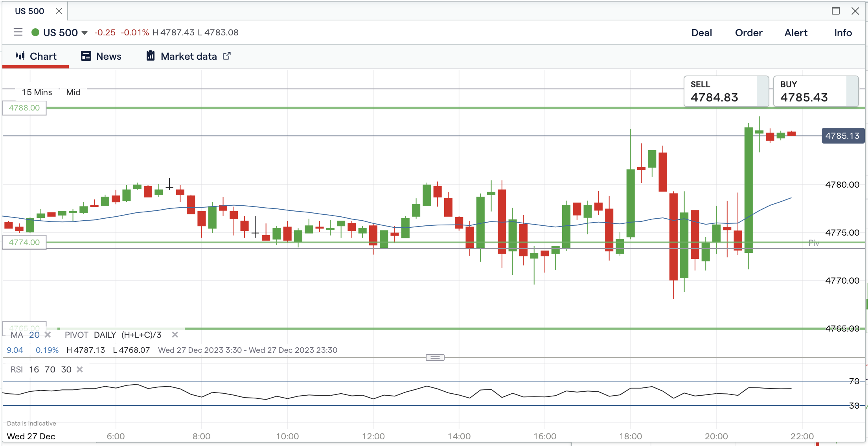
Task: Switch to the News tab
Action: pyautogui.click(x=101, y=56)
